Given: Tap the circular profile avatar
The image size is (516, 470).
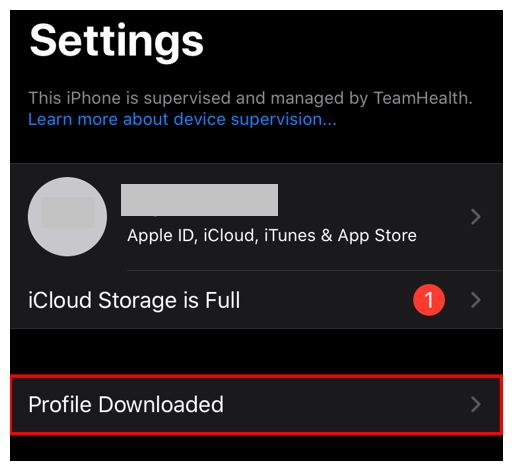Looking at the screenshot, I should (67, 217).
